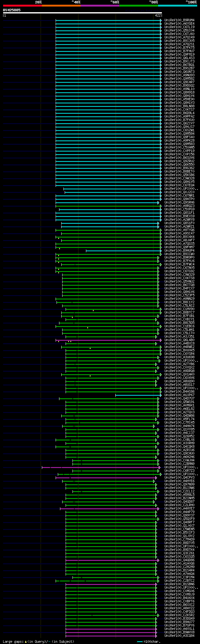Screen dimensions: 200x644
Task: Open hit UniRef100_Q9CAR7
Action: 179,82
